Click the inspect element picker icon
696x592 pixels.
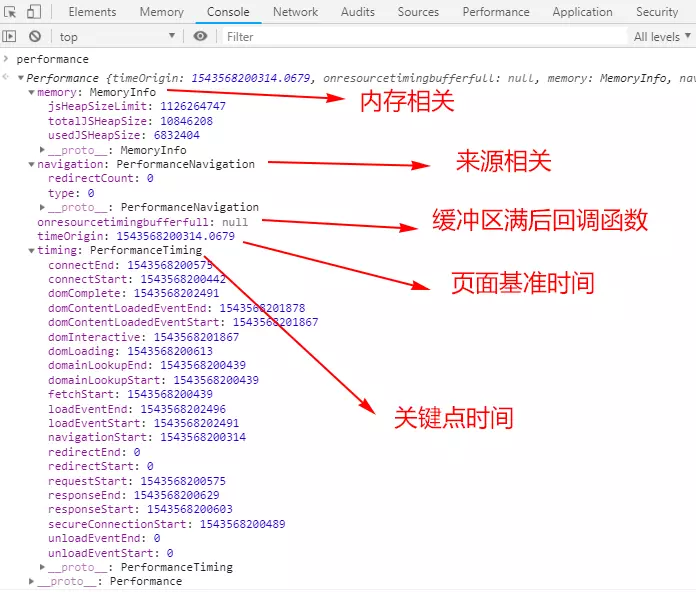10,12
